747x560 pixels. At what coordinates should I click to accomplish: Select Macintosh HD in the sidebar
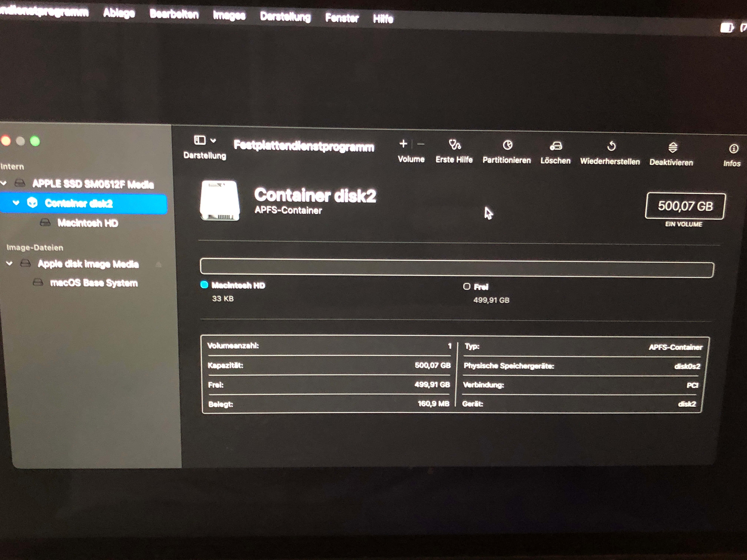87,223
